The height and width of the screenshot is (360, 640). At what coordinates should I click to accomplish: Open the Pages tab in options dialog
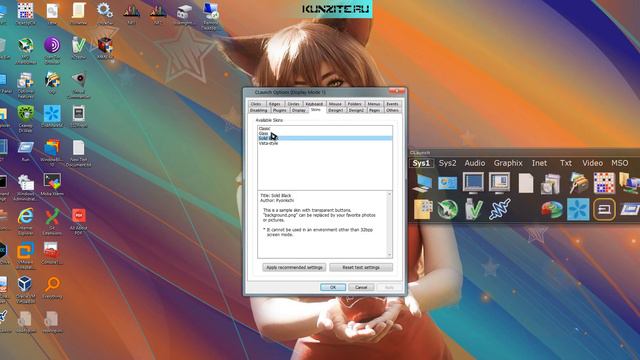pyautogui.click(x=374, y=110)
